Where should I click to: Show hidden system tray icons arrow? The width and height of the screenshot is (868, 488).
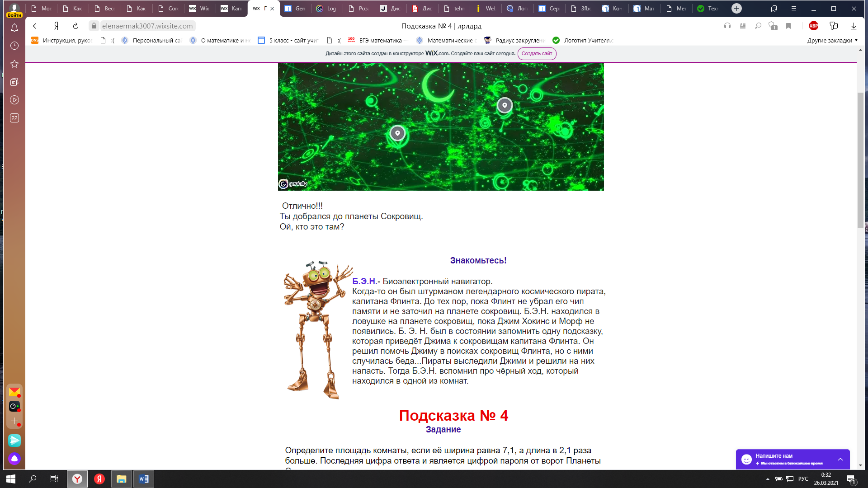click(768, 479)
